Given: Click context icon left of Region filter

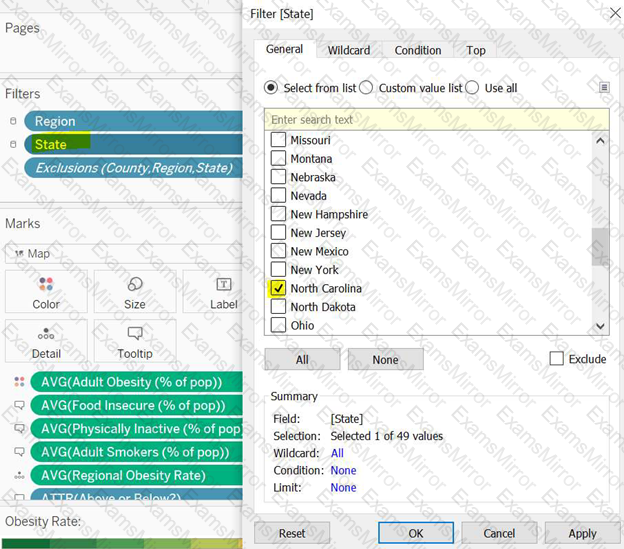Looking at the screenshot, I should pyautogui.click(x=13, y=121).
